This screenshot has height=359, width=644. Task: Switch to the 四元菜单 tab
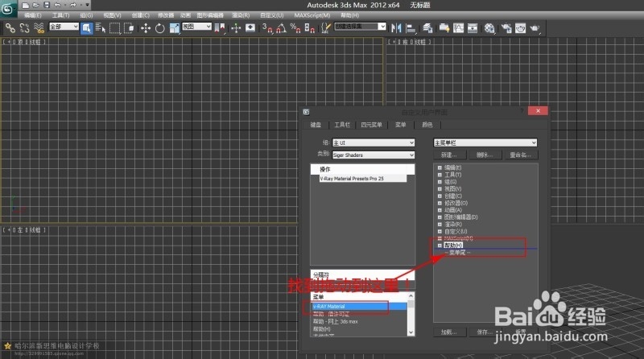click(371, 125)
